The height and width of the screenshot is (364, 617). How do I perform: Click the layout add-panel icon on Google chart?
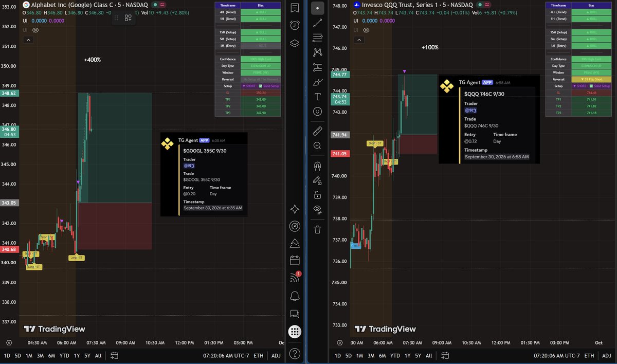[128, 18]
